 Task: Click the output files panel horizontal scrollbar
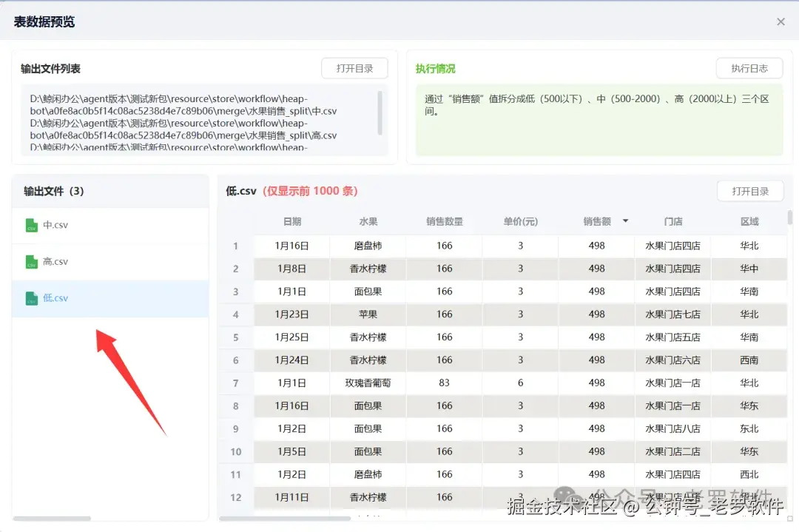click(52, 519)
